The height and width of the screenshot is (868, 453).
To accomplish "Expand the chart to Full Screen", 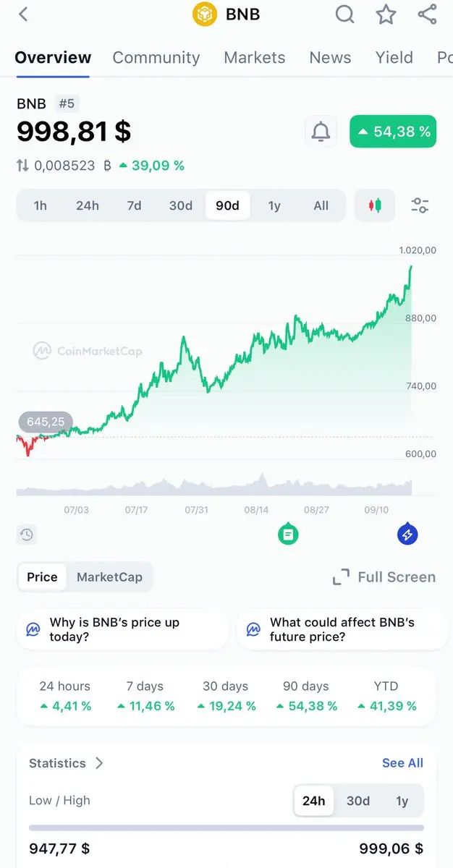I will (384, 577).
